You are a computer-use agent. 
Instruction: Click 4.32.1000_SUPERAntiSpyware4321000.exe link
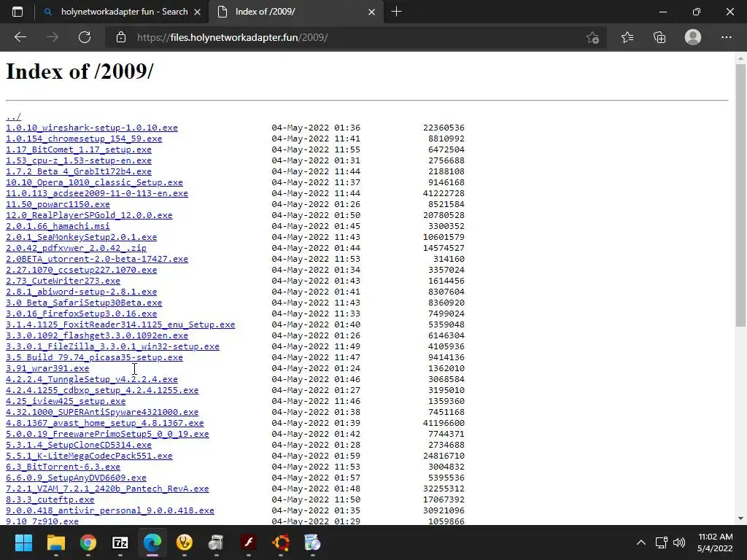(x=102, y=413)
